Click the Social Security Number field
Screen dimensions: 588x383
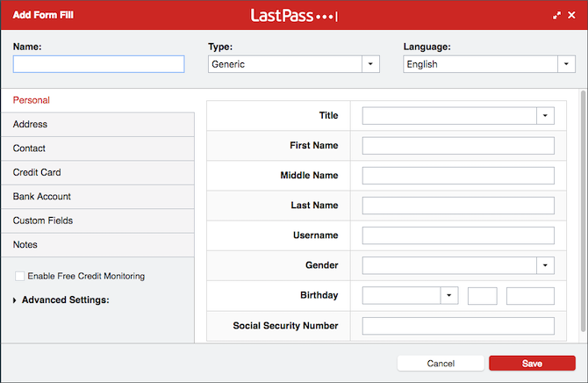point(458,326)
